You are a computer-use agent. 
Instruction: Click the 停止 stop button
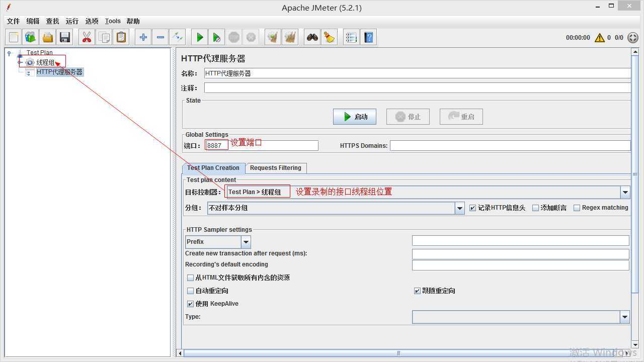[408, 117]
